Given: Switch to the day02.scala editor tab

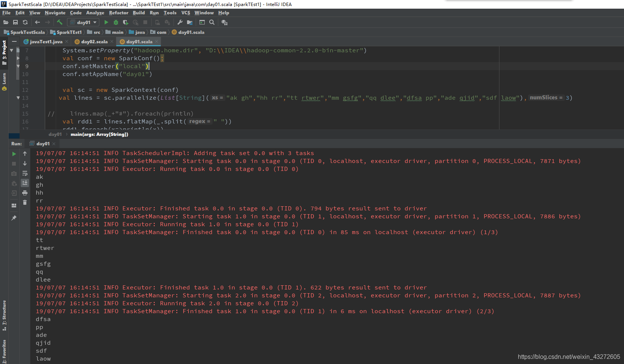Looking at the screenshot, I should 94,41.
